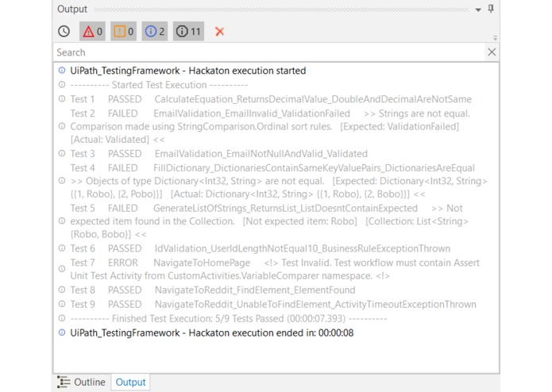Click the trace icon beside Test 1 row
The image size is (552, 392).
[x=62, y=98]
